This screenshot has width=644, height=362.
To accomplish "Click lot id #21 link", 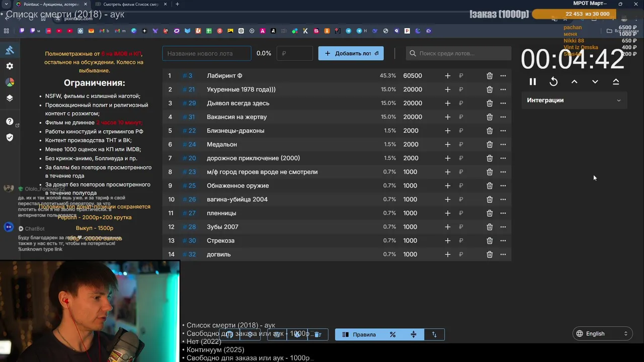I will [x=189, y=89].
